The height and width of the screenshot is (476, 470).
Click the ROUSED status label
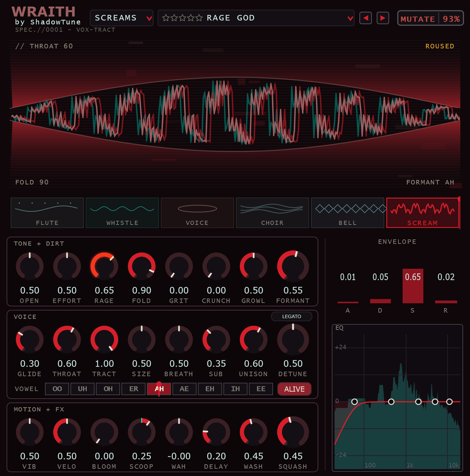440,46
